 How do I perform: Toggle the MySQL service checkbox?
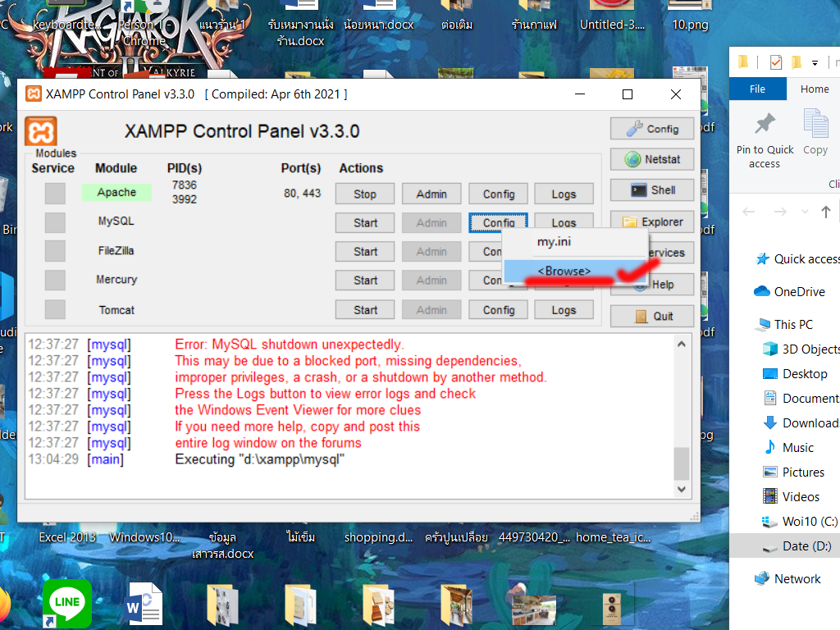click(55, 222)
